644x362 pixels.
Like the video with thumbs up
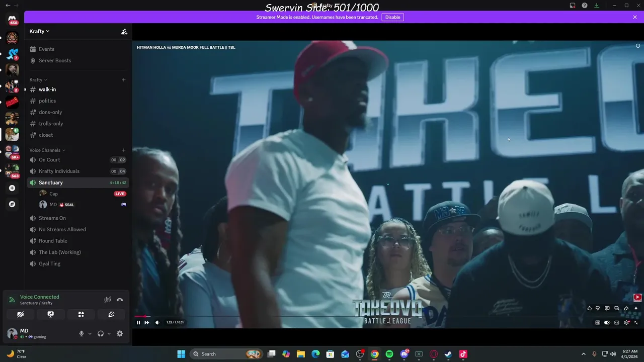(x=589, y=308)
